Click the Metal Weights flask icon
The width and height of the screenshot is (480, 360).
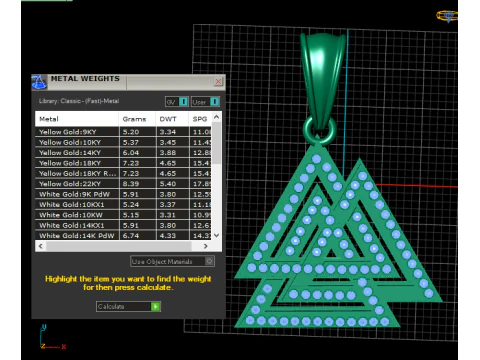click(39, 82)
